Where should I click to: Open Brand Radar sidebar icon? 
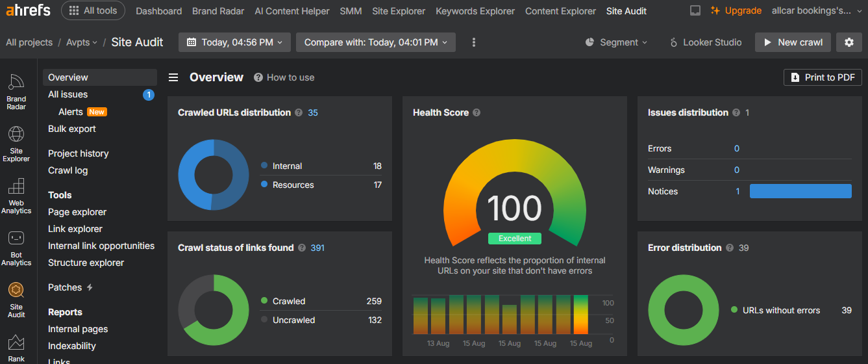[x=16, y=92]
